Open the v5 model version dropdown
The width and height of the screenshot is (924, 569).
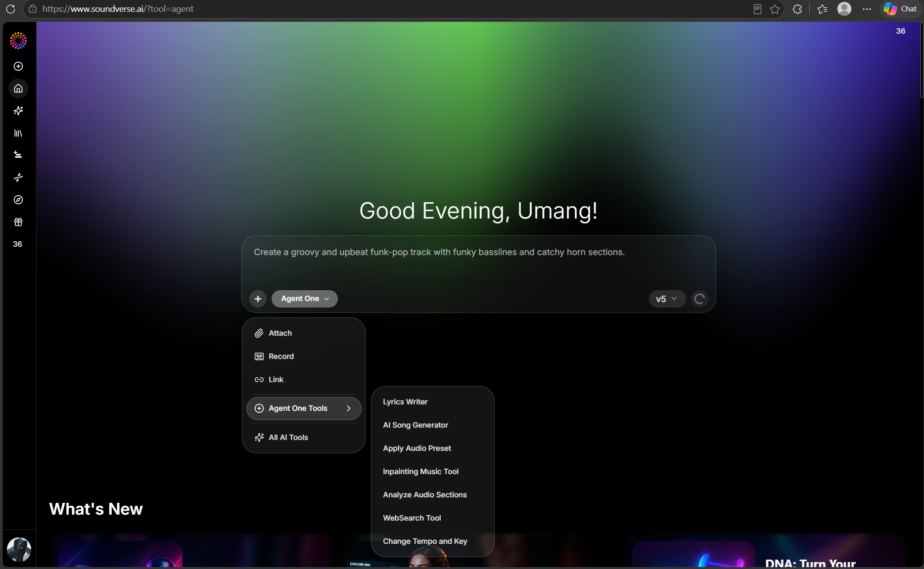click(x=667, y=299)
